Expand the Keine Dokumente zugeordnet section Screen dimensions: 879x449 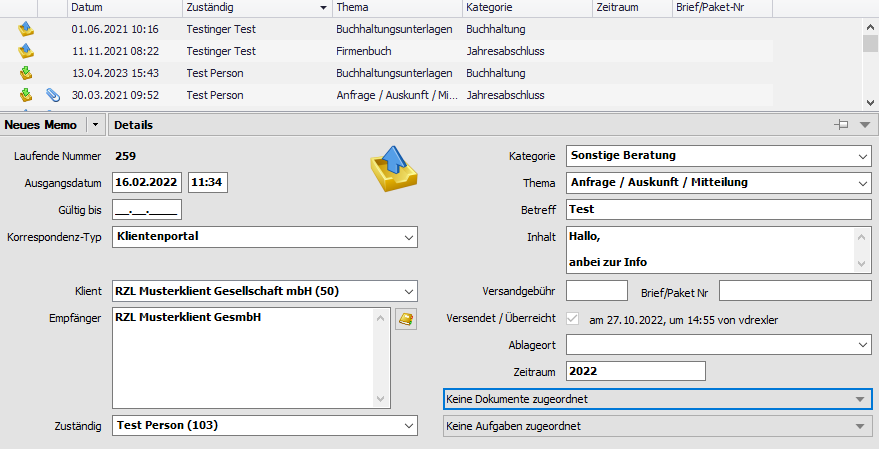pos(861,399)
